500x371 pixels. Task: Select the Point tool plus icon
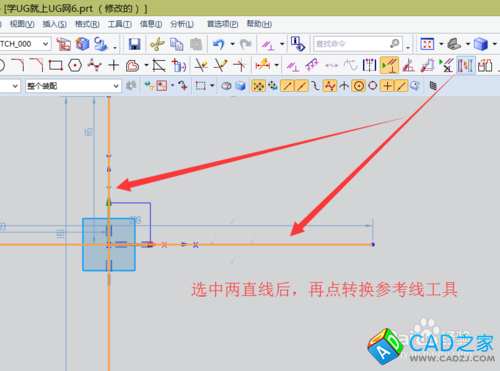coord(114,65)
